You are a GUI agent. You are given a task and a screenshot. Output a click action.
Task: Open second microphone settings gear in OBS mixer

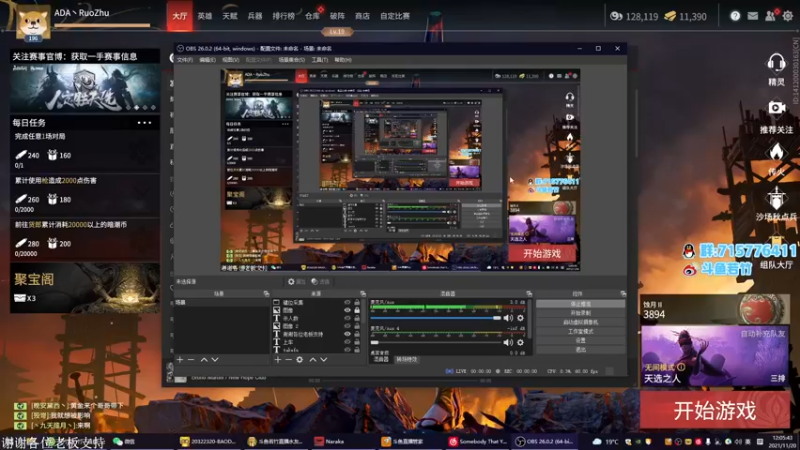click(x=520, y=342)
